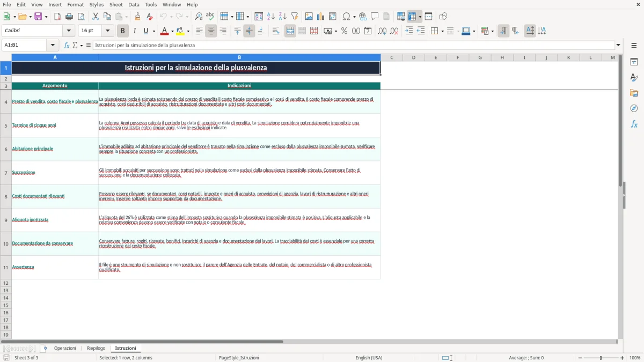Select column C header
The image size is (644, 362).
[x=392, y=57]
